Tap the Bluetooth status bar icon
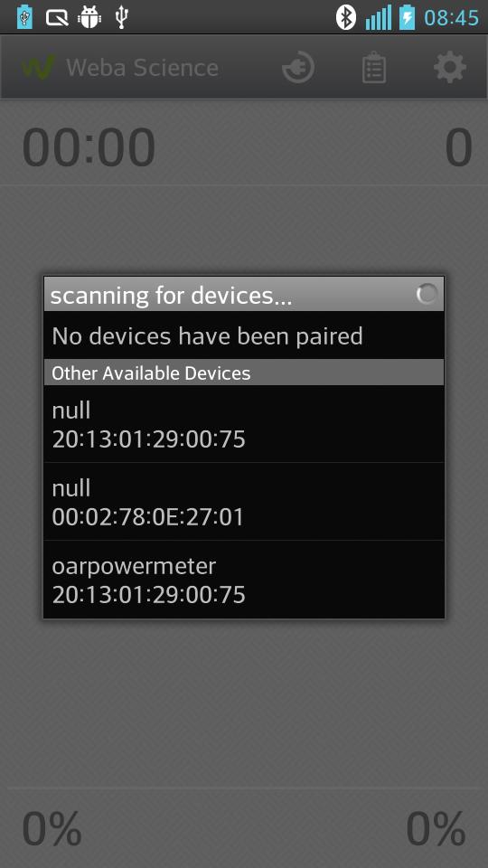Screen dimensions: 488x868 point(346,17)
